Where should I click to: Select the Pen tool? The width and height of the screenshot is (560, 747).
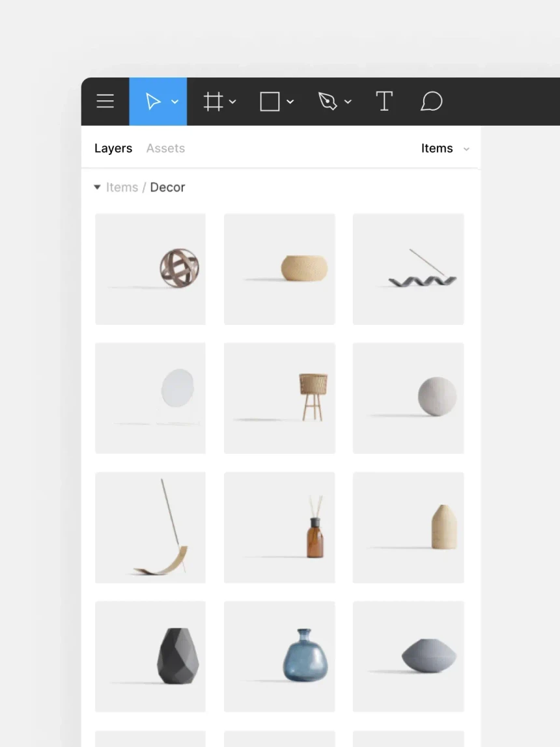coord(328,101)
